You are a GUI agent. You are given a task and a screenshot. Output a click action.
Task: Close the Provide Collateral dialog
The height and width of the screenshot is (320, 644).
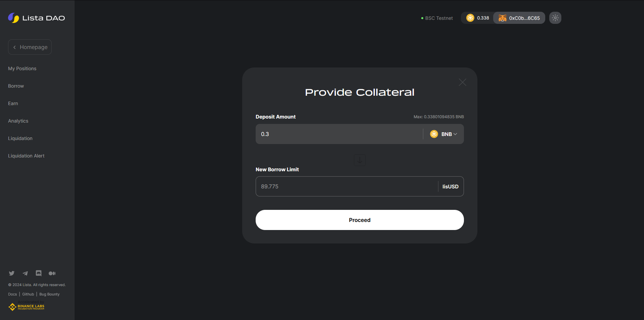tap(462, 82)
